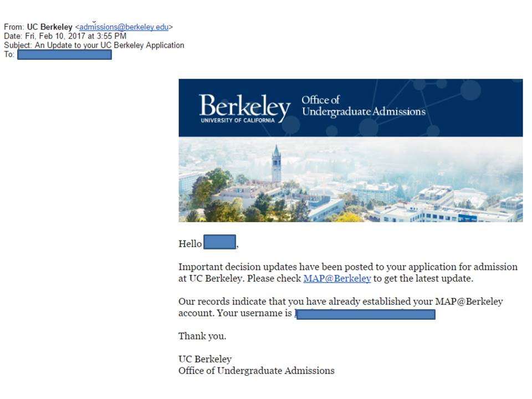532x399 pixels.
Task: Click the UC Berkeley sender name
Action: [49, 27]
